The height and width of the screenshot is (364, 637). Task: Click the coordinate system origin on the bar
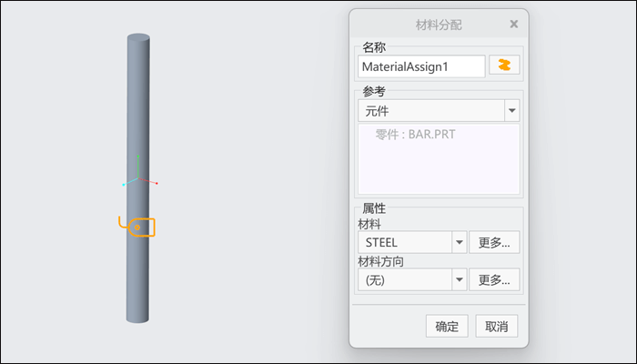tap(138, 178)
